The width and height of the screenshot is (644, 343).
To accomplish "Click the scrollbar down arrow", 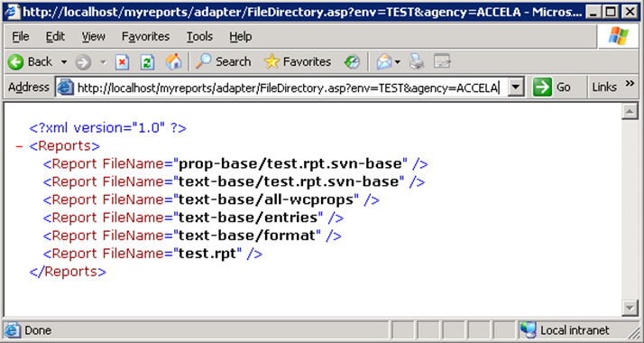I will point(630,307).
